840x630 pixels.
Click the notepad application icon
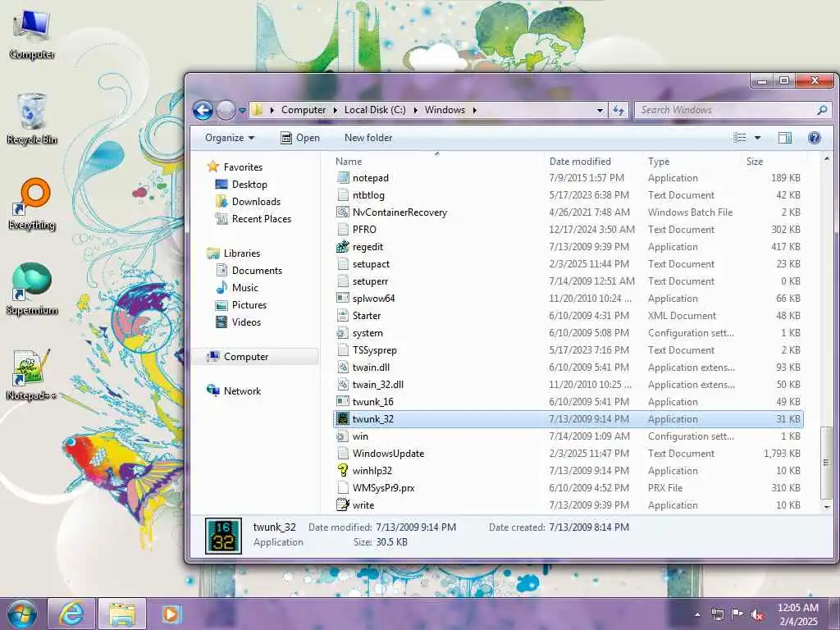click(342, 178)
